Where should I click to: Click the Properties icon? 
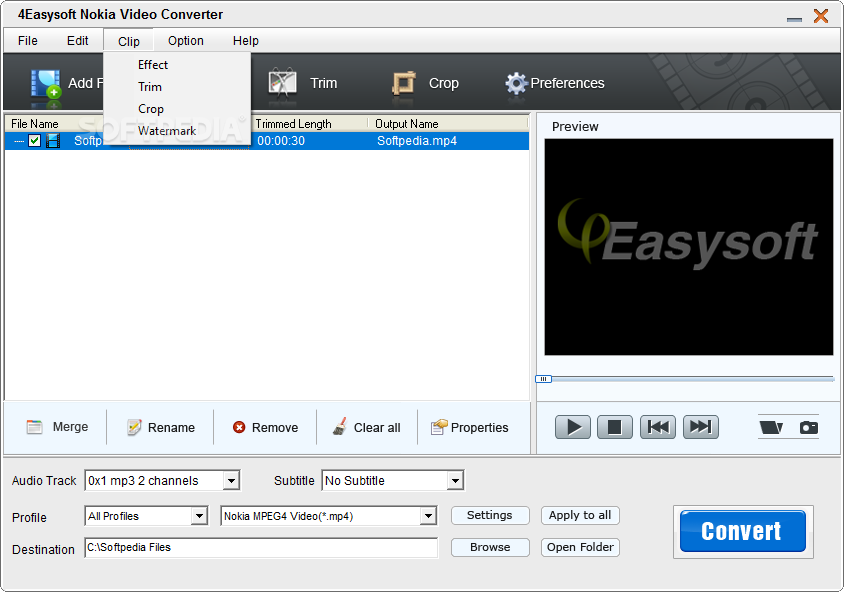(x=439, y=427)
